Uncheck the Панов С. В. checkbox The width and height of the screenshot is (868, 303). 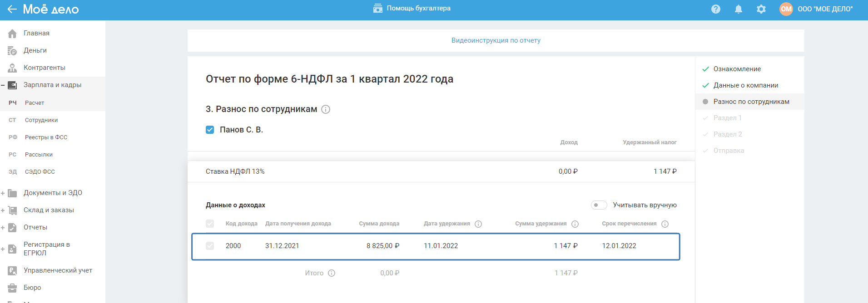pos(210,130)
